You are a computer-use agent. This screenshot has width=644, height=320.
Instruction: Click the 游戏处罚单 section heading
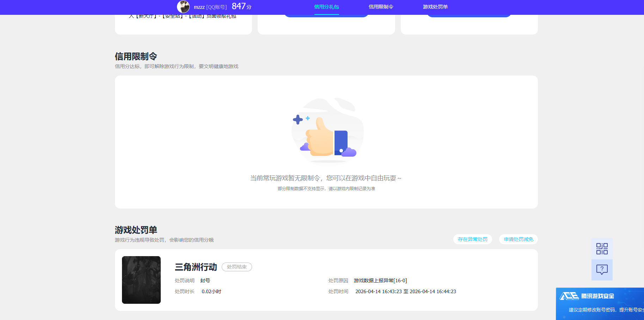pos(136,230)
